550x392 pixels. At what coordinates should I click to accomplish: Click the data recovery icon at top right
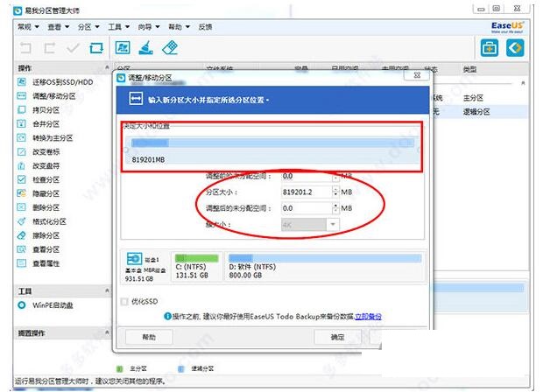(515, 48)
